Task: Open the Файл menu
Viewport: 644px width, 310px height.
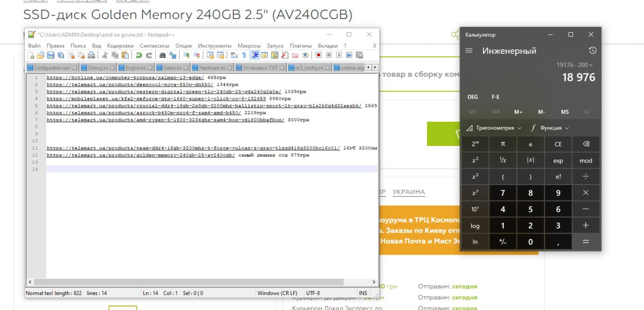Action: (x=34, y=46)
